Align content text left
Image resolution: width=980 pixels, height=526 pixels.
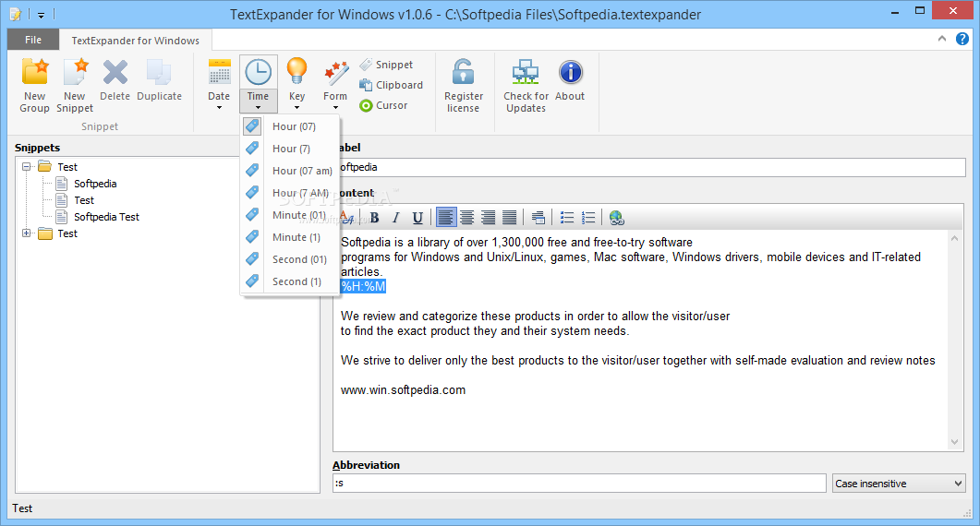coord(445,218)
